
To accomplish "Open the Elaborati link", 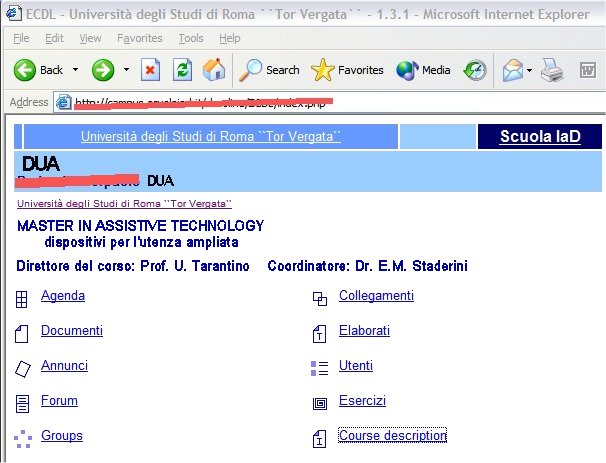I will 364,330.
